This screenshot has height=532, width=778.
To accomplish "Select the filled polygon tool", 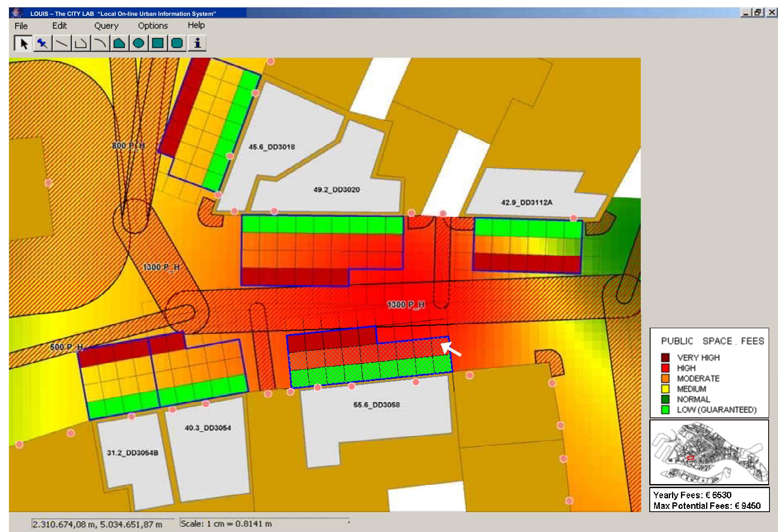I will (119, 43).
